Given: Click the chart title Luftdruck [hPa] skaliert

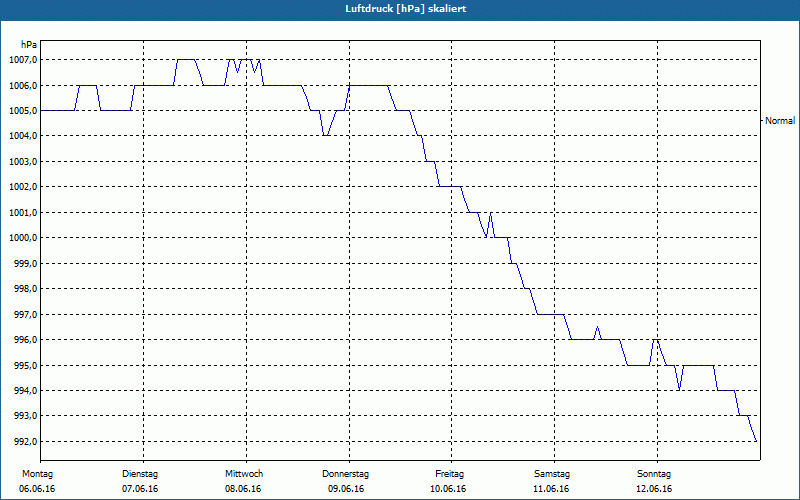Looking at the screenshot, I should click(x=406, y=9).
